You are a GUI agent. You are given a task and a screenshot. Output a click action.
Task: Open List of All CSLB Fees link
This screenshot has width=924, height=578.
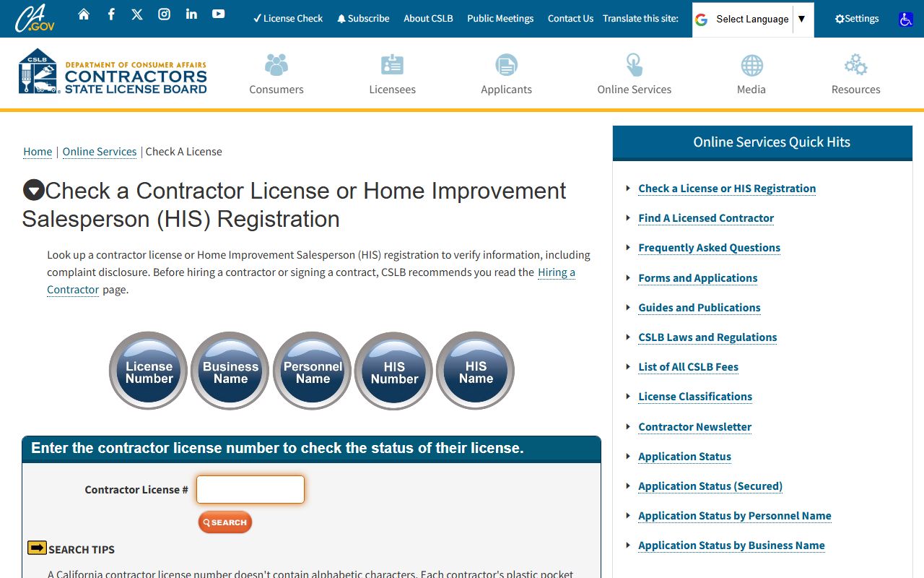(689, 367)
